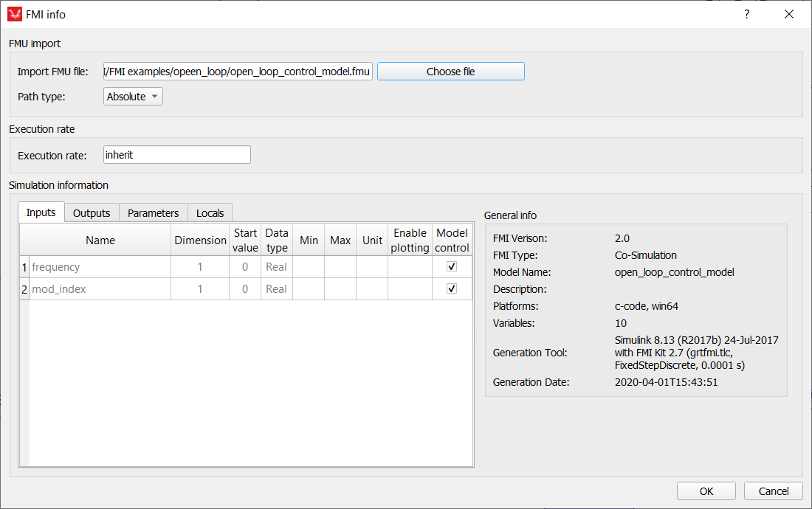The height and width of the screenshot is (509, 812).
Task: Click the open_loop_control_model Model Name value
Action: 674,272
